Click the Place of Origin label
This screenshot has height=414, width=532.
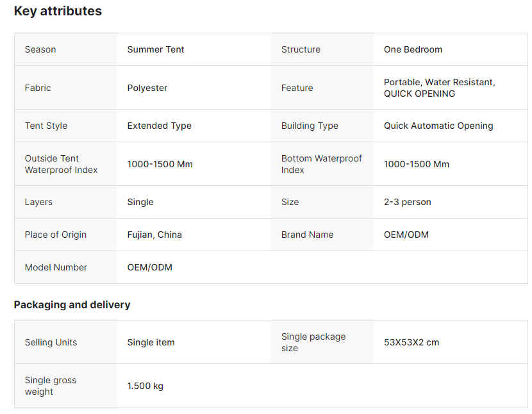pos(56,235)
